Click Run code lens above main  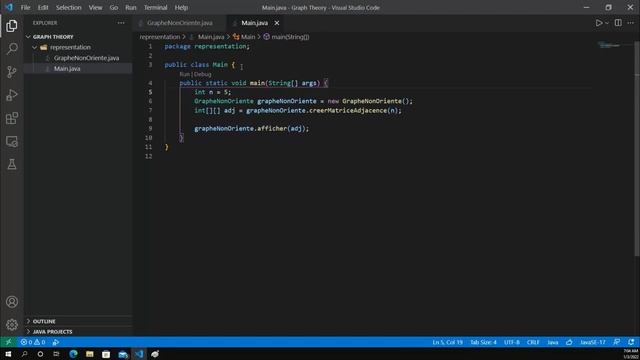tap(184, 74)
